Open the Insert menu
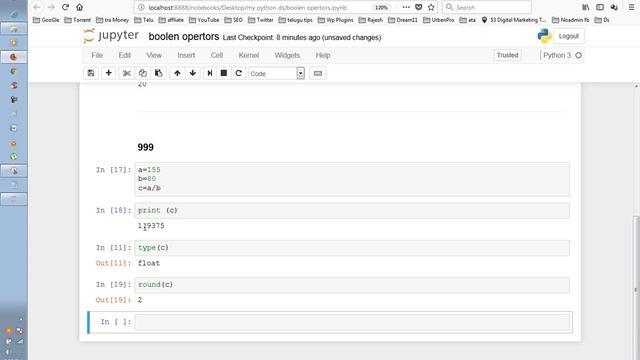Image resolution: width=640 pixels, height=360 pixels. [186, 55]
